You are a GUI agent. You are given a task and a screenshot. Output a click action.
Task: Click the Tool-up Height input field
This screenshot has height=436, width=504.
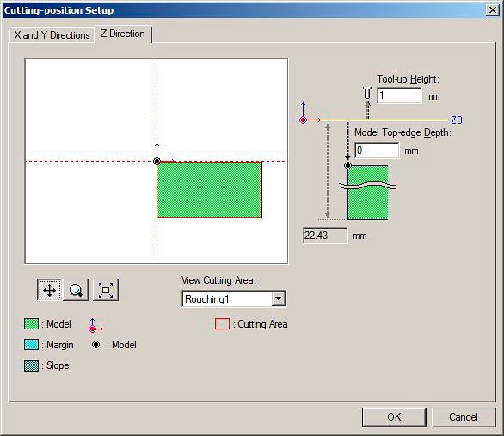(x=399, y=95)
